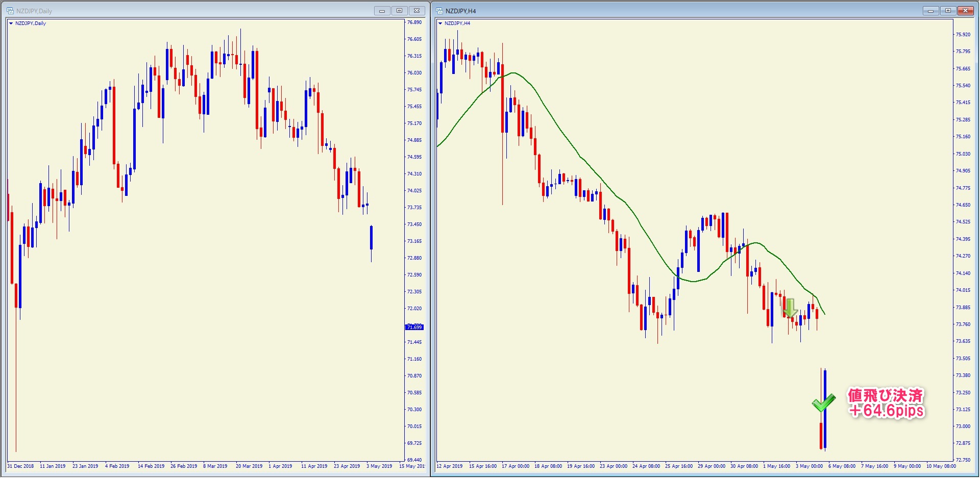This screenshot has height=478, width=980.
Task: Close the NZDJPY,H4 chart window
Action: pyautogui.click(x=966, y=11)
